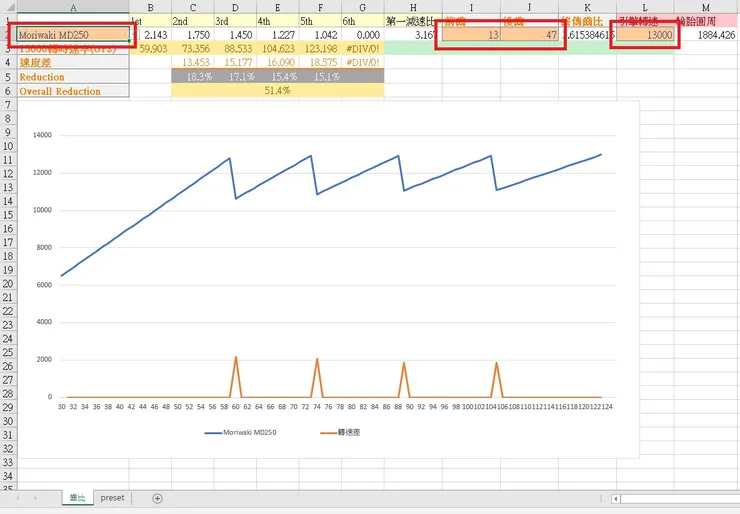The height and width of the screenshot is (514, 740).
Task: Select row 5 header
Action: (x=8, y=77)
